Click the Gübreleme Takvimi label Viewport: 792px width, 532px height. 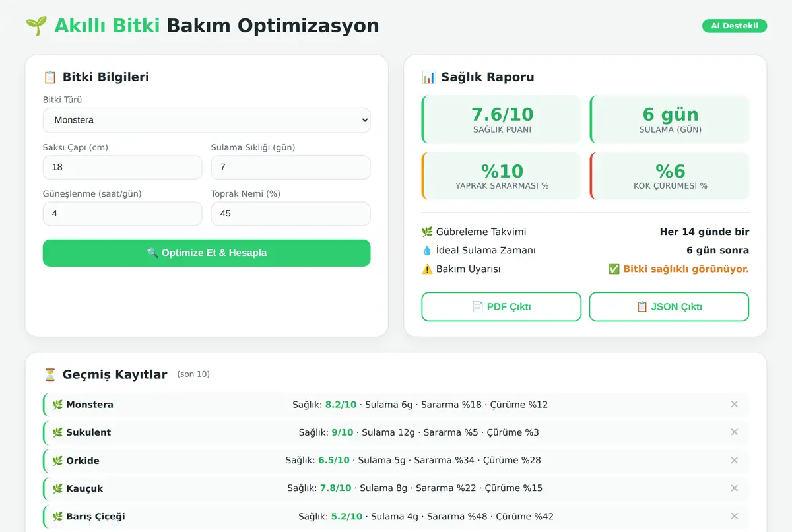pos(481,232)
